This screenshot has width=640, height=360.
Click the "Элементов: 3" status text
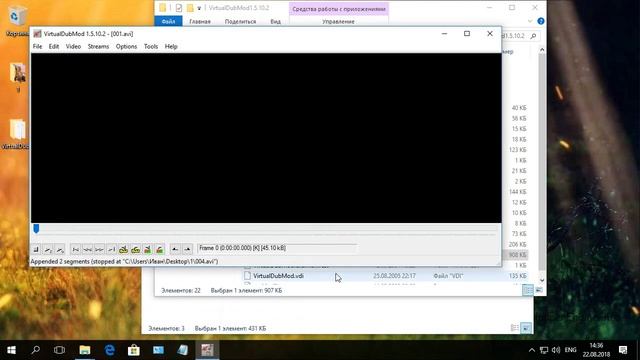(x=167, y=328)
